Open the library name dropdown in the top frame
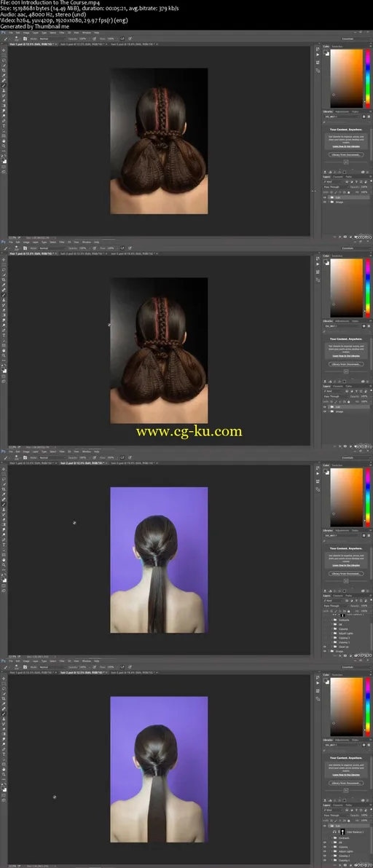The width and height of the screenshot is (373, 868). pos(342,117)
